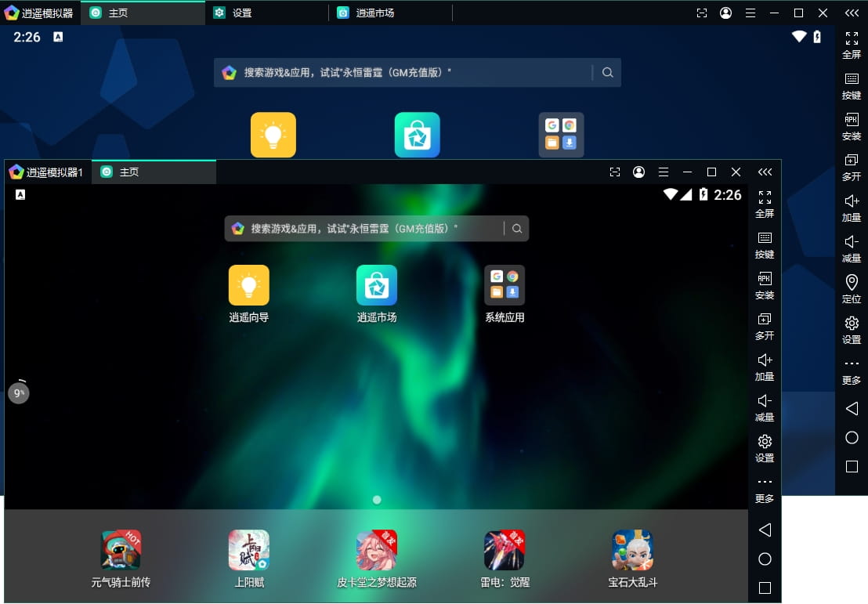Click 减量 volume down in front window sidebar

(x=765, y=407)
